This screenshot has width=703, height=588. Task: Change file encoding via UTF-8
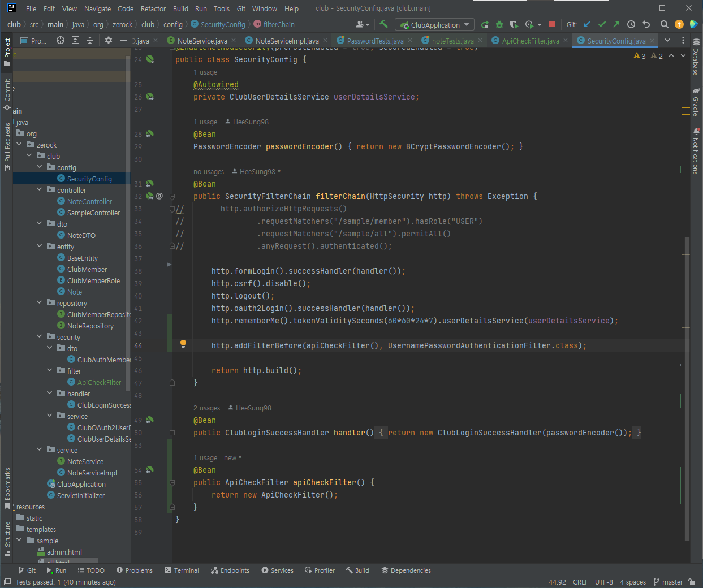604,582
